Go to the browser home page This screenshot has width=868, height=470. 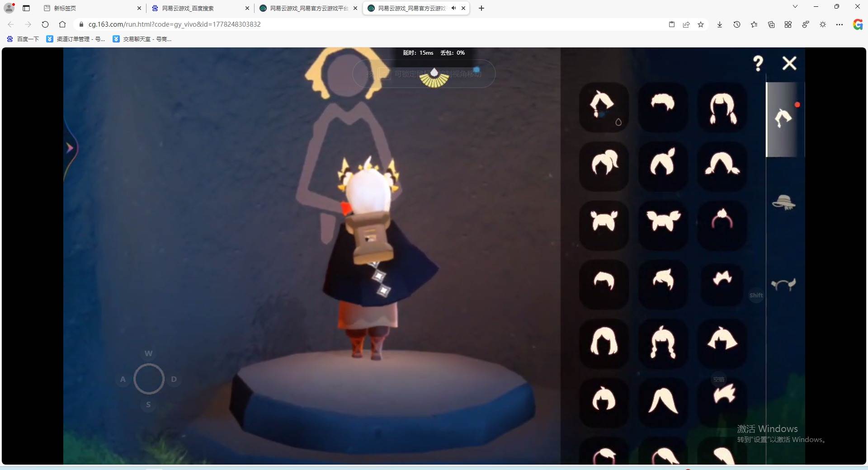pyautogui.click(x=62, y=24)
